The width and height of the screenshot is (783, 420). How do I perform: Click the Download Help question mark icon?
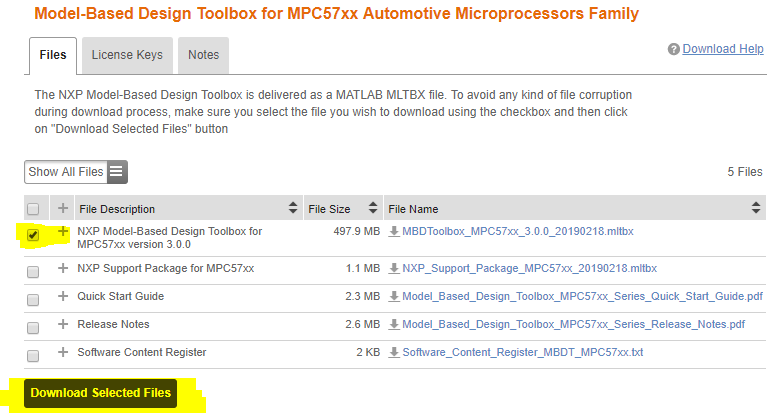point(674,49)
